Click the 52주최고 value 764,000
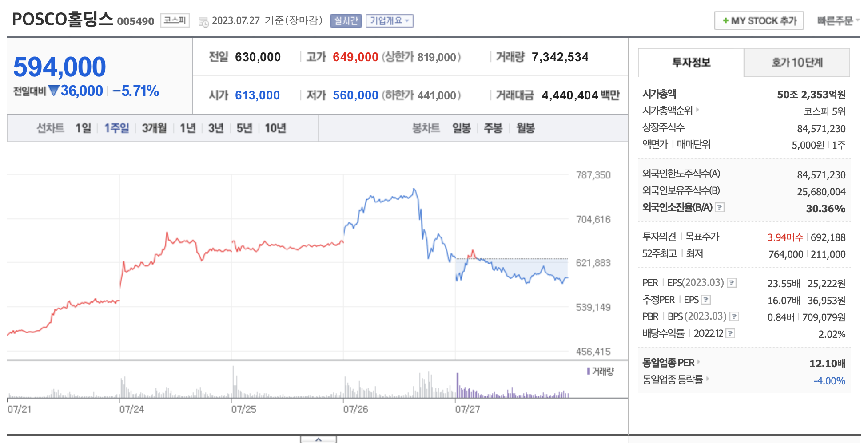Viewport: 868px width, 443px height. click(786, 254)
